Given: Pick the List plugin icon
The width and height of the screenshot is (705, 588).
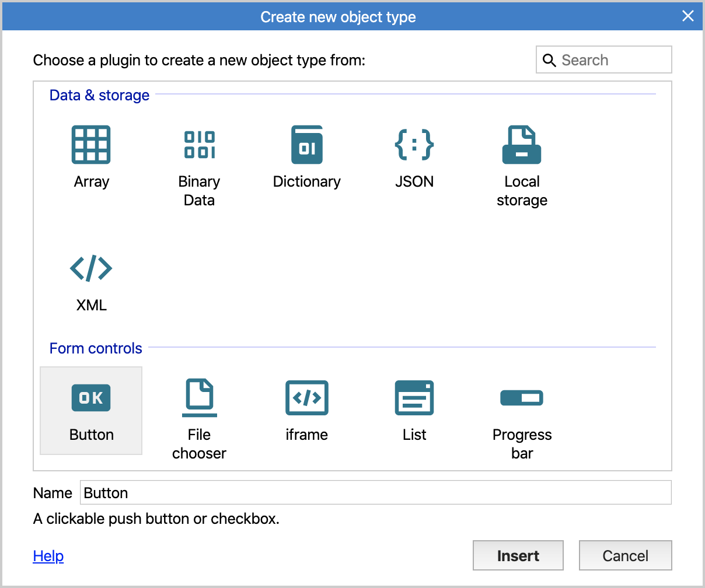Looking at the screenshot, I should [414, 398].
